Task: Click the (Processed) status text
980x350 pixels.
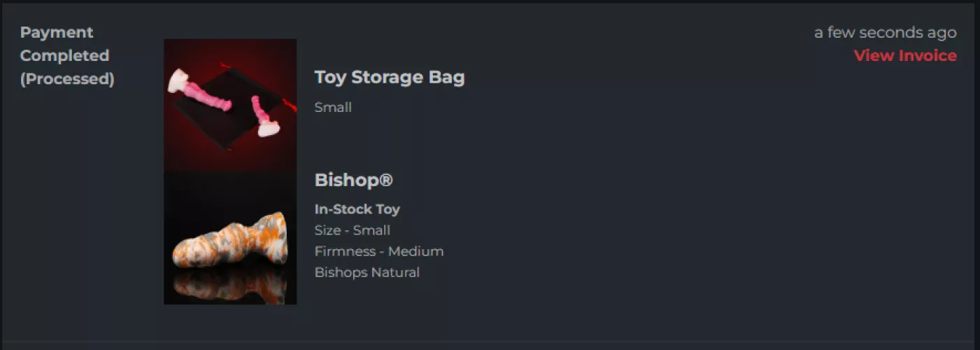Action: (x=67, y=79)
